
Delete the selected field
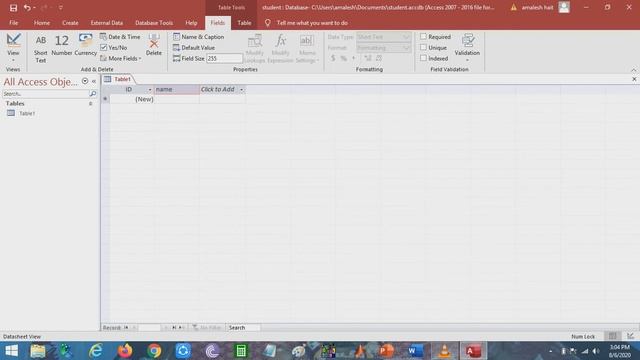pyautogui.click(x=153, y=45)
